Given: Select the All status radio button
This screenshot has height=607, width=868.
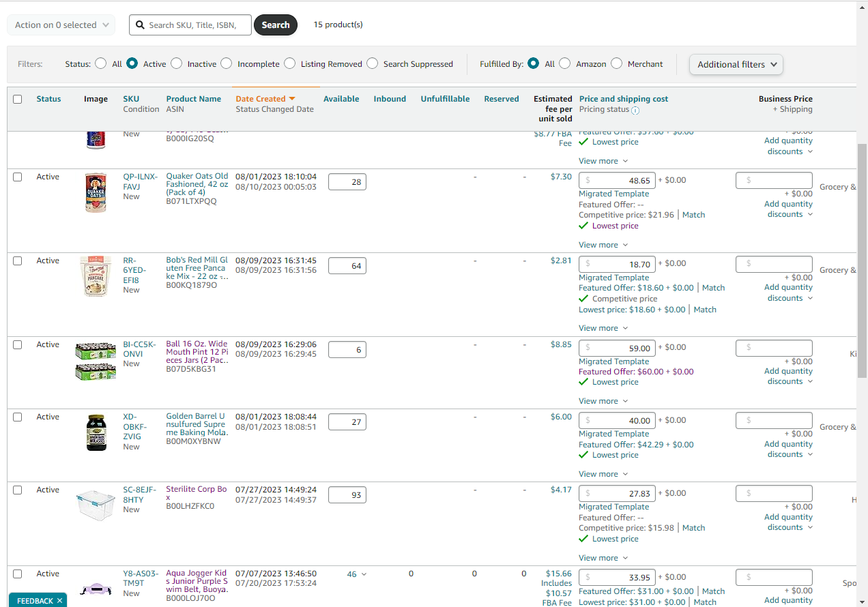Looking at the screenshot, I should point(101,63).
